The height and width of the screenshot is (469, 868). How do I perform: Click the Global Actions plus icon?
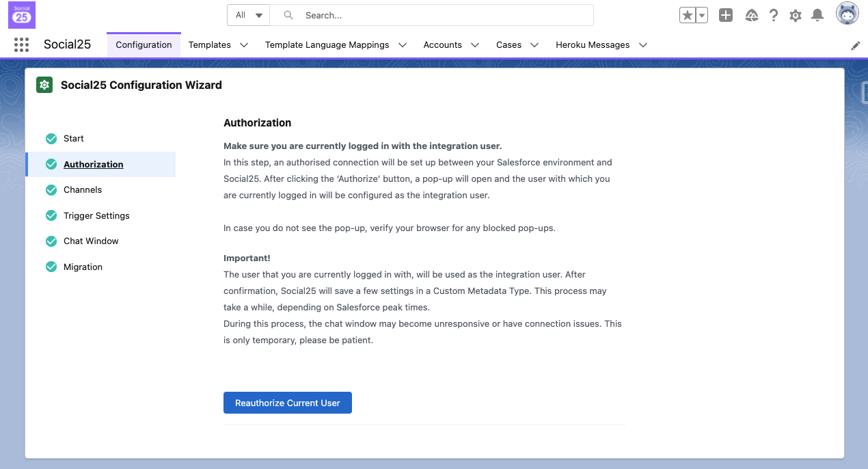[x=726, y=15]
